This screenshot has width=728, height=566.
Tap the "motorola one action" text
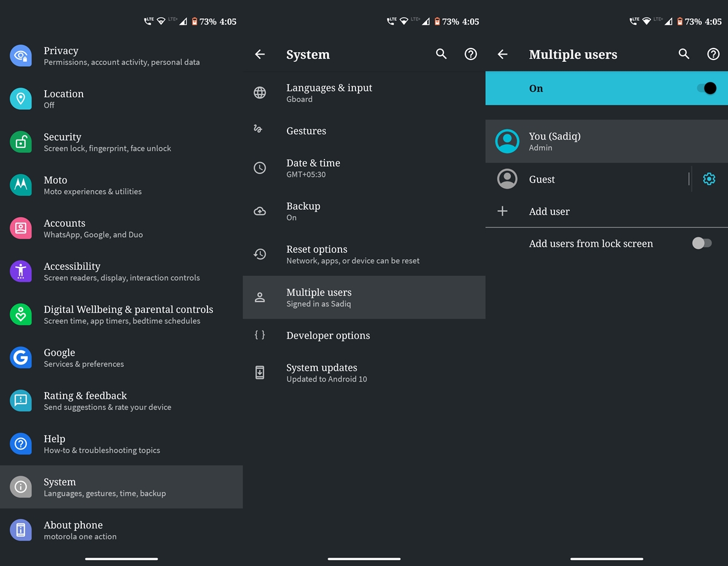click(x=80, y=536)
